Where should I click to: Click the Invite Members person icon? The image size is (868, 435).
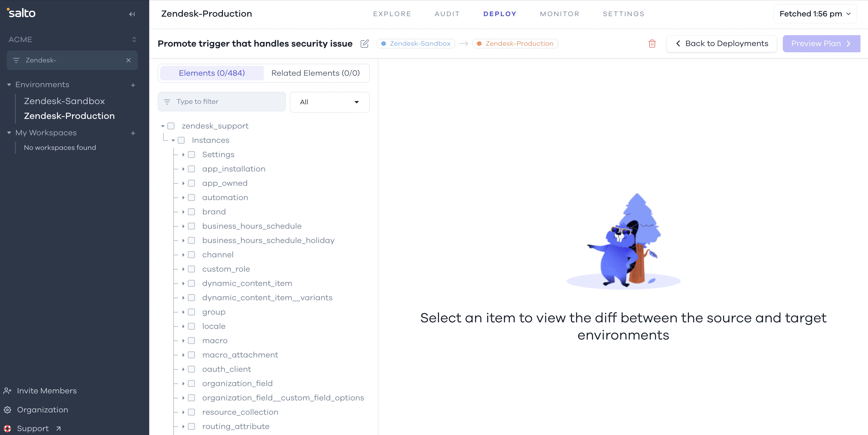pos(8,391)
